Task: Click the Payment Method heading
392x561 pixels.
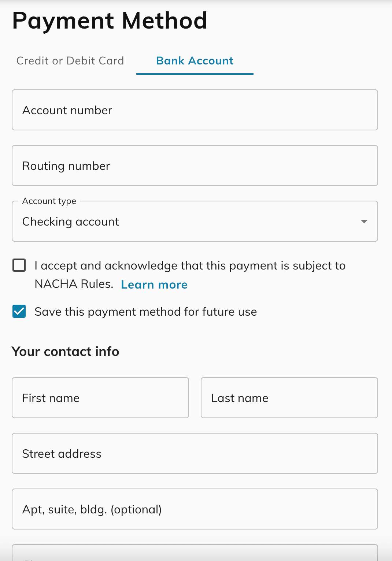Action: pos(110,21)
